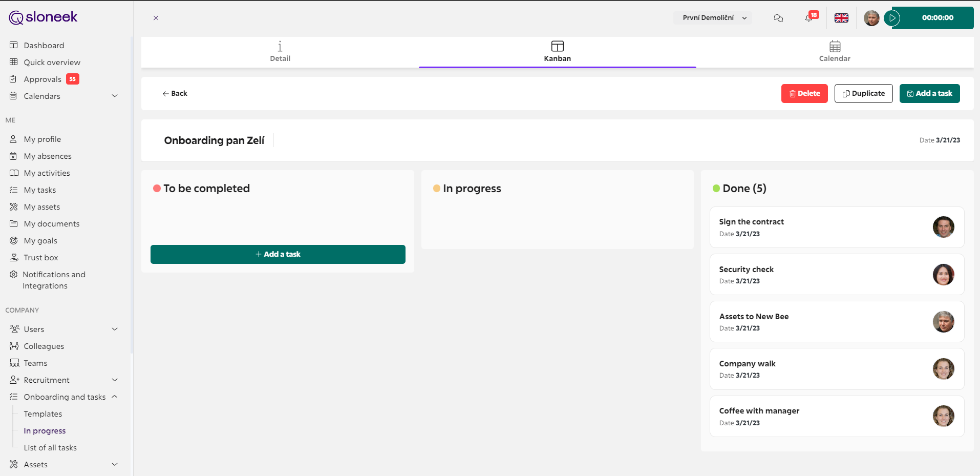
Task: Switch to the Kanban tab
Action: pos(557,52)
